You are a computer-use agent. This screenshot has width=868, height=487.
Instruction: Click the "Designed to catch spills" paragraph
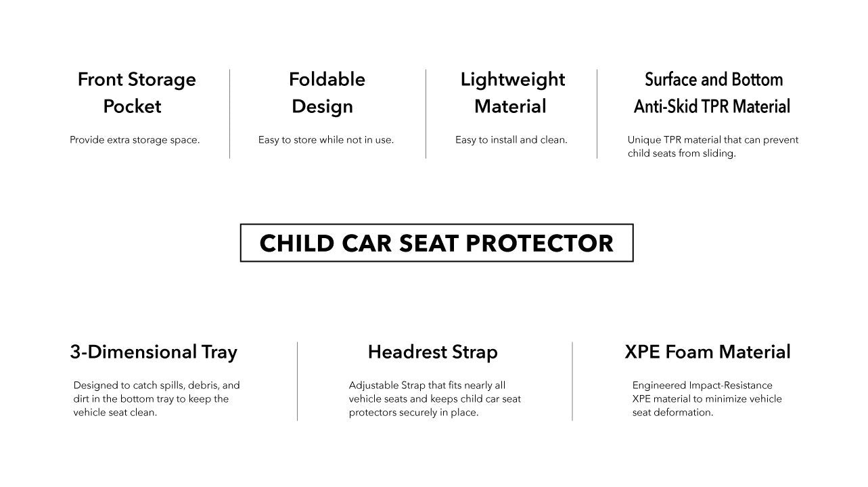tap(156, 398)
